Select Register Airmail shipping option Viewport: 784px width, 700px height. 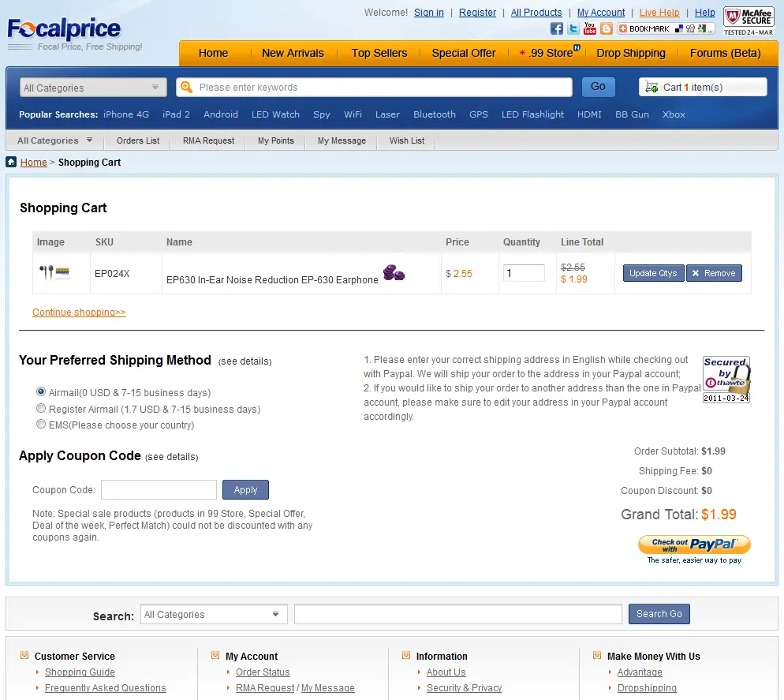tap(41, 408)
